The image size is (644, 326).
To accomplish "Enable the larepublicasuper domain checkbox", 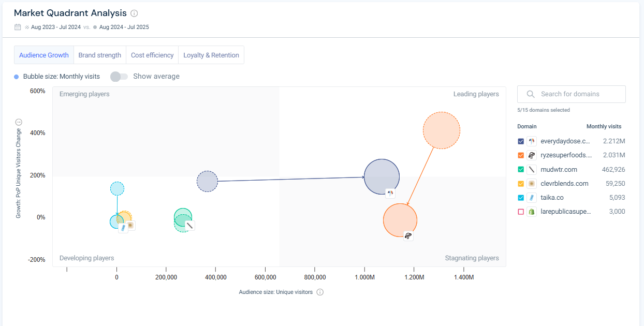I will tap(521, 212).
